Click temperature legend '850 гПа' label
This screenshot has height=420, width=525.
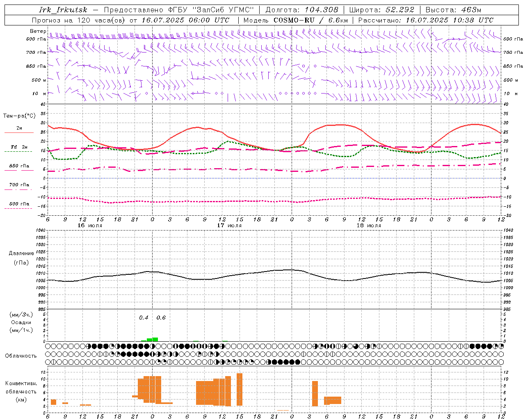19,166
